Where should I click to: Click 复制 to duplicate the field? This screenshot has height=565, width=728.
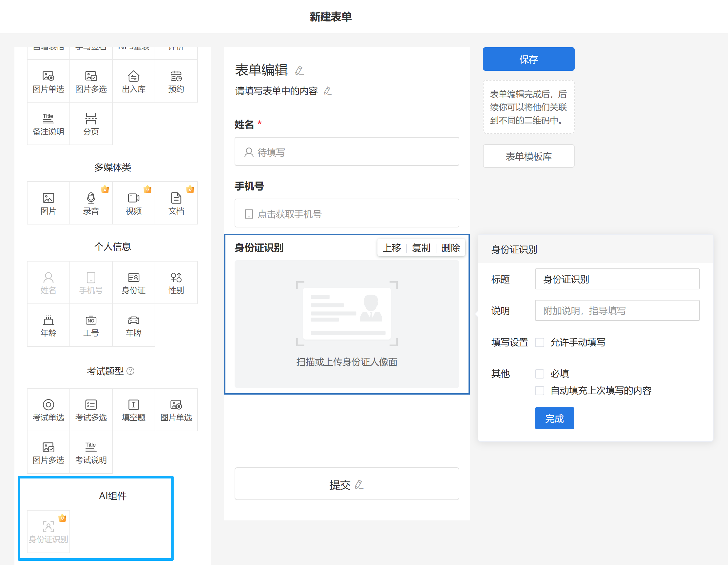point(421,248)
